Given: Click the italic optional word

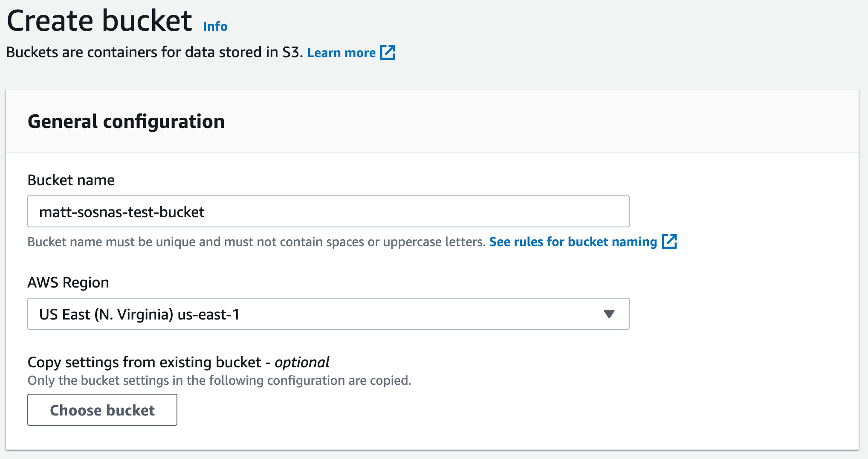Looking at the screenshot, I should click(x=302, y=362).
